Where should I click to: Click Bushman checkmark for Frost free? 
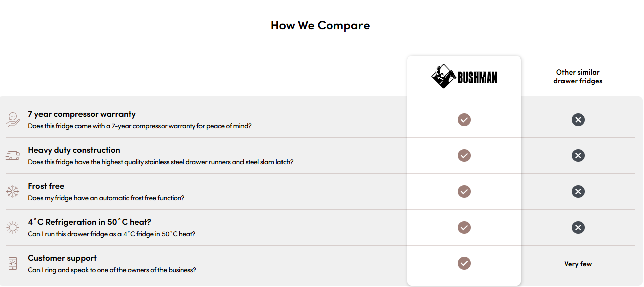(x=464, y=192)
